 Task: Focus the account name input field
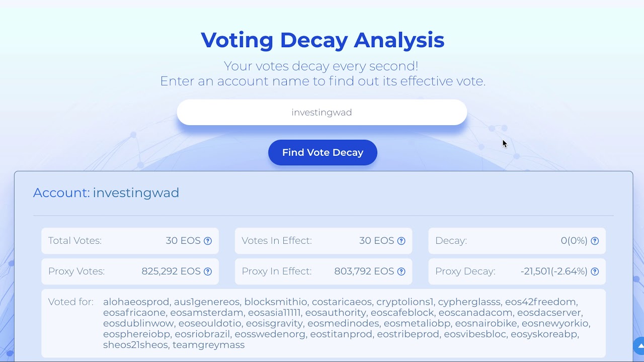[x=322, y=112]
